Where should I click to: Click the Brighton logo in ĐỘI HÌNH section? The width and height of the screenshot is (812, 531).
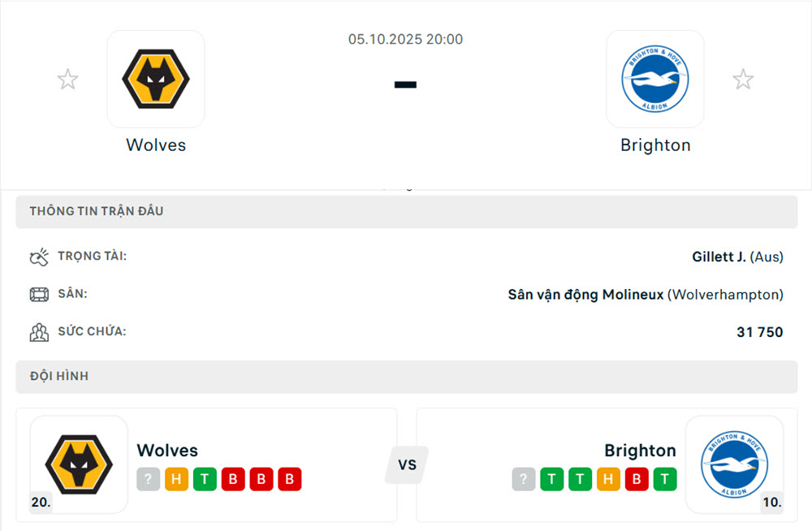point(735,464)
